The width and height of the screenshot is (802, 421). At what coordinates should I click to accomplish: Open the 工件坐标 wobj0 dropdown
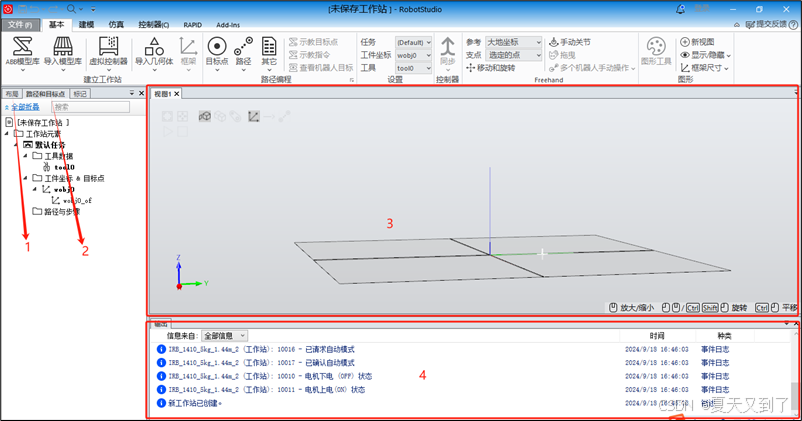click(413, 55)
